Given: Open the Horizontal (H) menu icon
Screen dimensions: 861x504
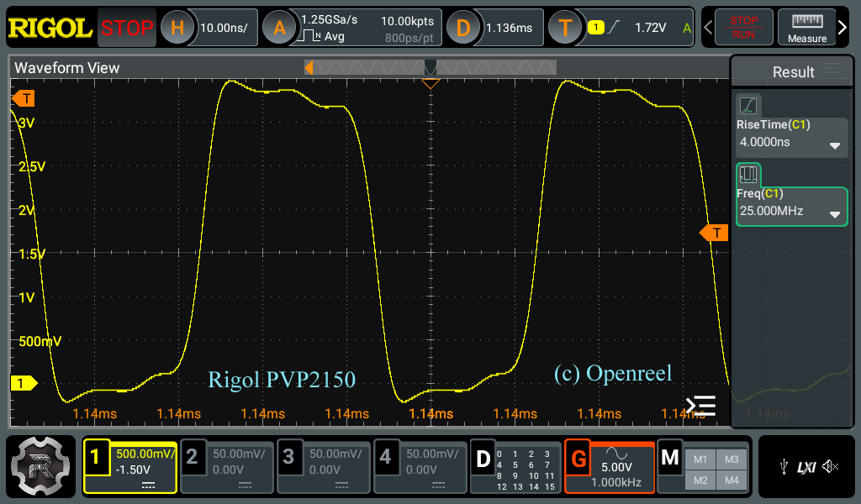Looking at the screenshot, I should (177, 28).
